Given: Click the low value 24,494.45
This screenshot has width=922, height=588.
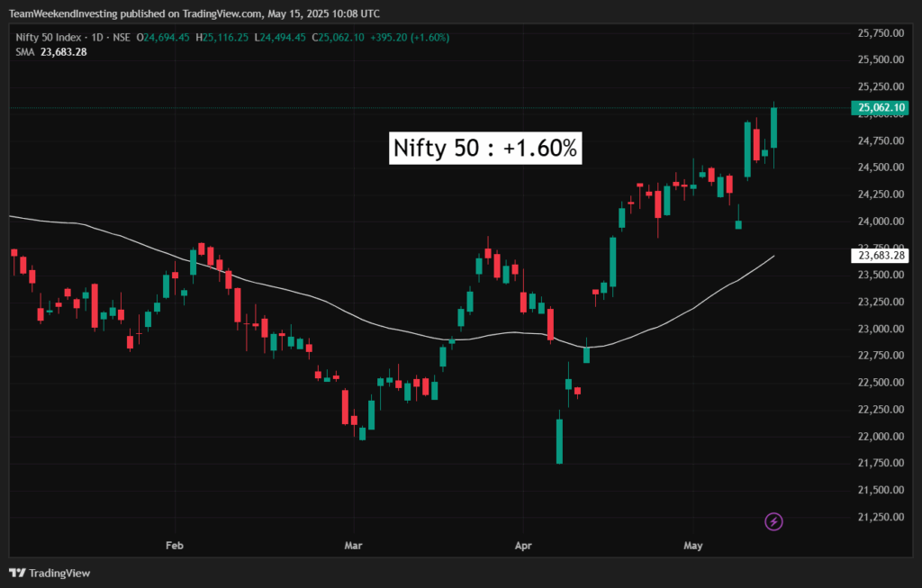Looking at the screenshot, I should point(283,37).
